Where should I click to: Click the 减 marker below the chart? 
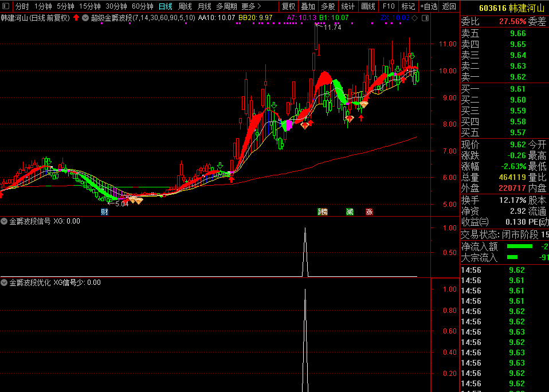pos(350,211)
